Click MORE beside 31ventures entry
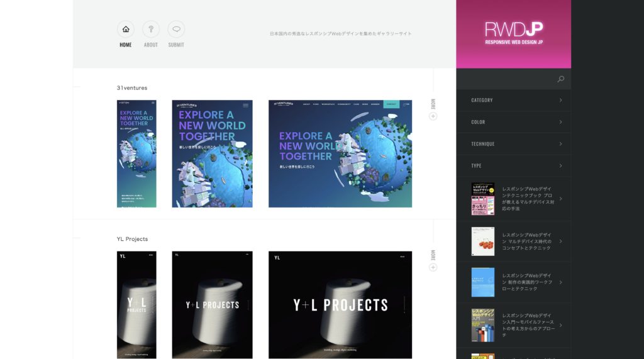644x359 pixels. 433,104
